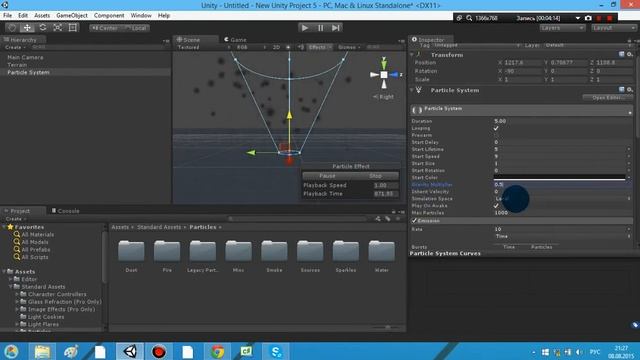The width and height of the screenshot is (640, 360).
Task: Select All Prefabs favorite search
Action: pos(36,249)
